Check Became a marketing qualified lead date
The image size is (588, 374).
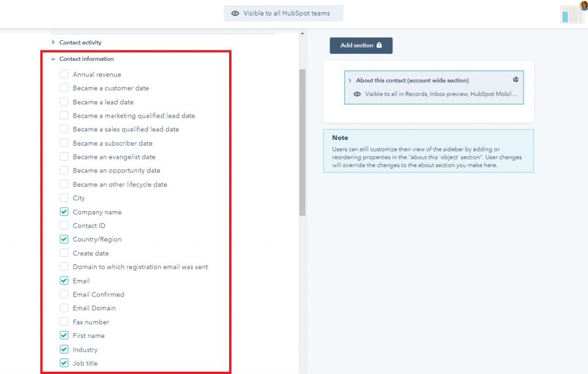pos(64,115)
